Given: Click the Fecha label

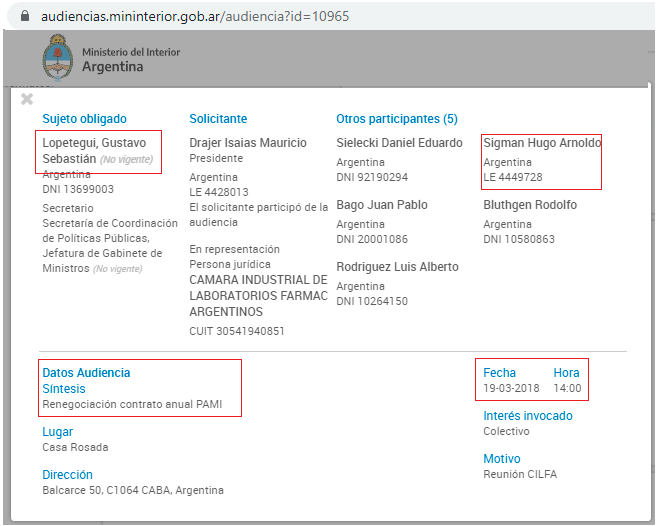Looking at the screenshot, I should point(499,373).
